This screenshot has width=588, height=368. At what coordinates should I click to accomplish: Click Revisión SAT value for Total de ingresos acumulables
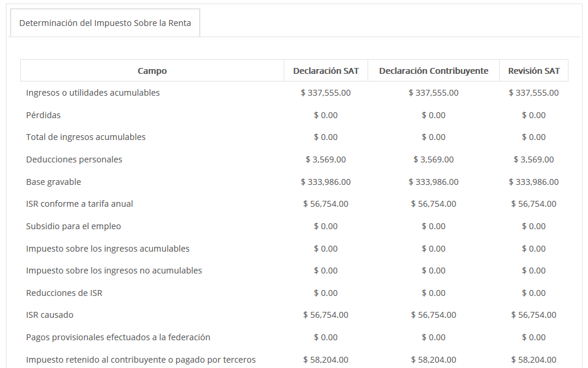534,137
